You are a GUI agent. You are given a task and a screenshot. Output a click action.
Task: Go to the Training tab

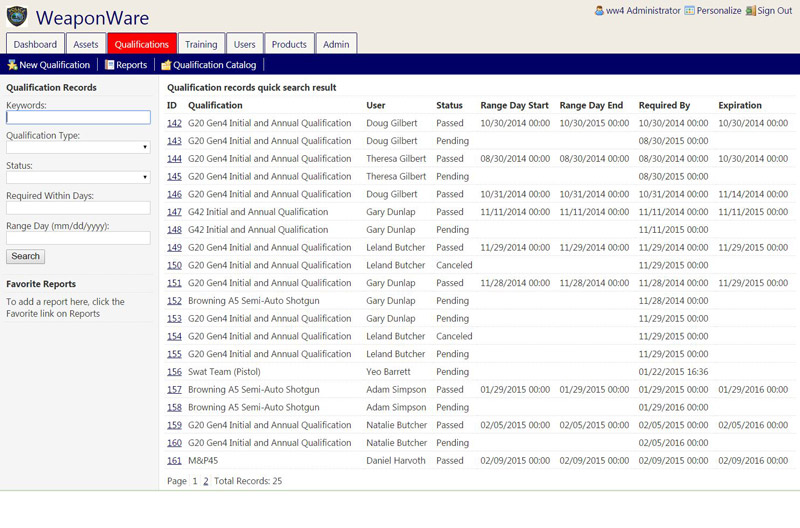(201, 44)
